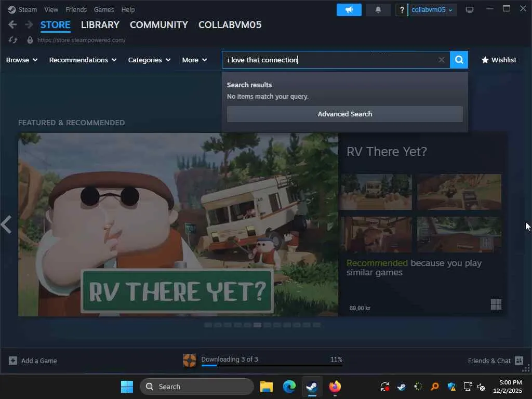Click the Windows platform icon on RV There Yet

tap(496, 304)
